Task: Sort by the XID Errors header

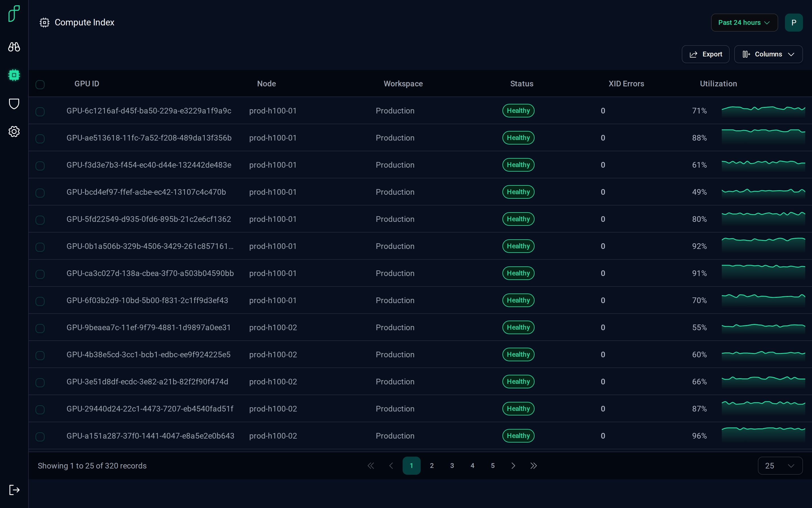Action: (x=626, y=84)
